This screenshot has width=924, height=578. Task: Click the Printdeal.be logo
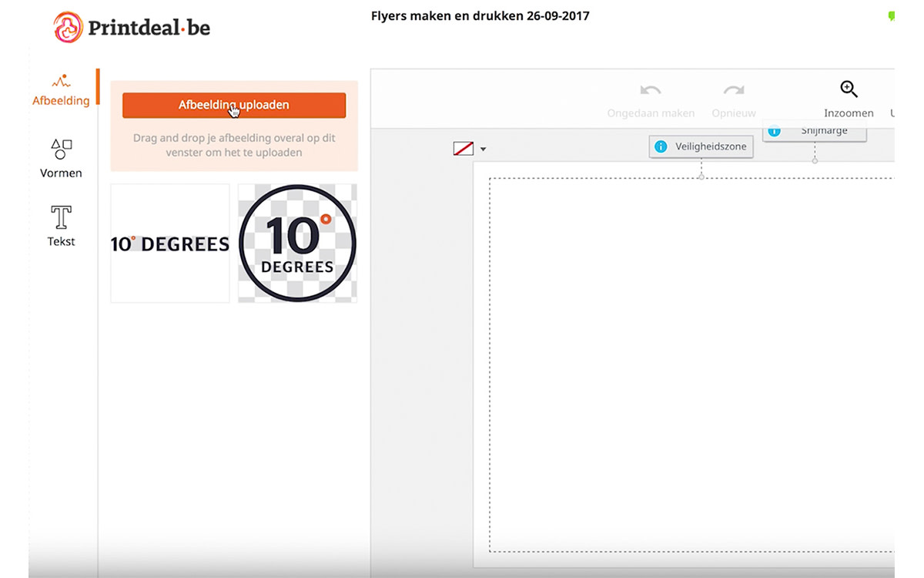click(132, 28)
